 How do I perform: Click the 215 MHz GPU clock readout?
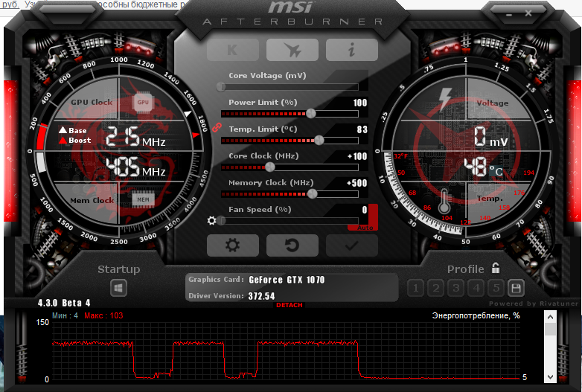[135, 136]
